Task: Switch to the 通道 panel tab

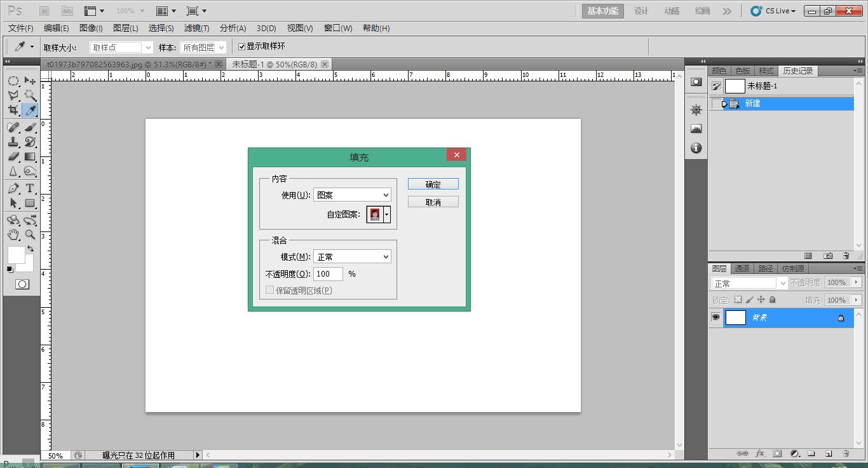Action: pyautogui.click(x=742, y=268)
